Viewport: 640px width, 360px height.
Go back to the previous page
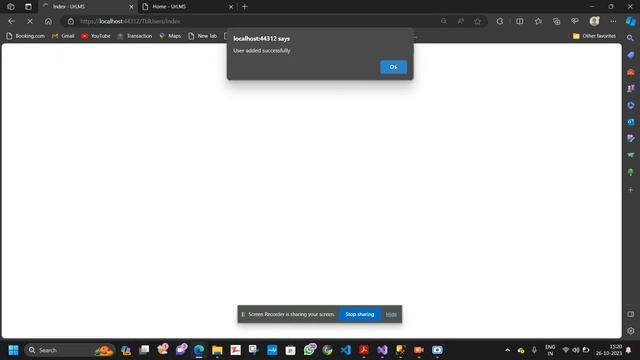(11, 21)
